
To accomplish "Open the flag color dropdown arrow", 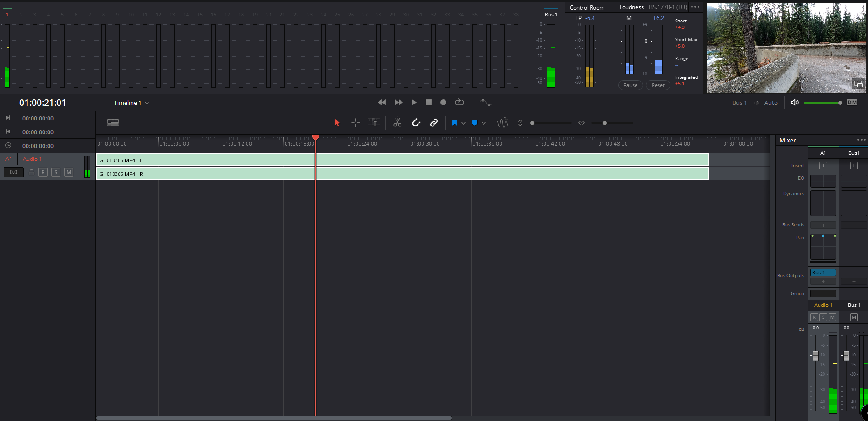I will 463,123.
